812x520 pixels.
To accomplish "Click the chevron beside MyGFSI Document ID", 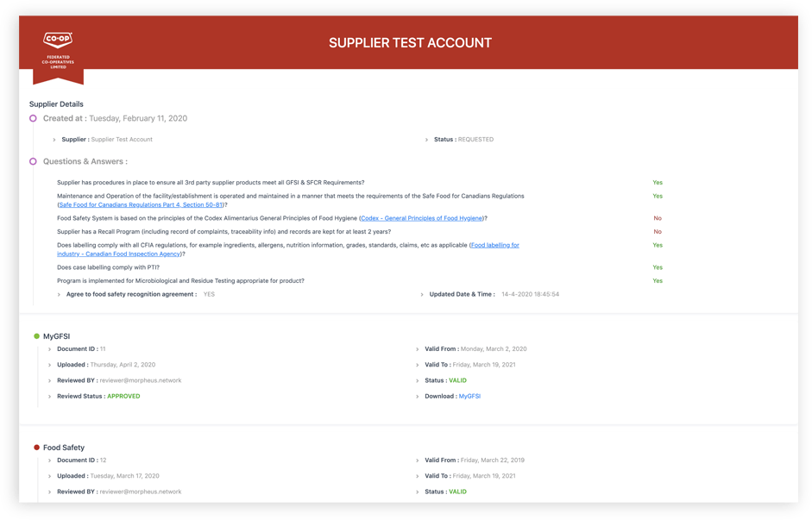I will click(50, 349).
